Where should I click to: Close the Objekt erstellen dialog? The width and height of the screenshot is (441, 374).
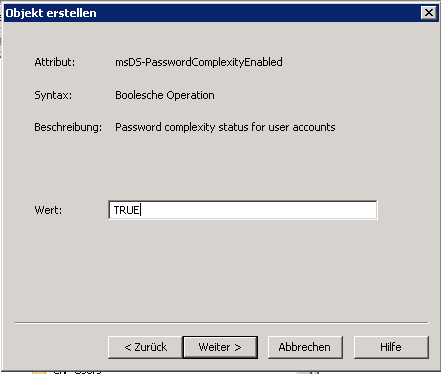(429, 13)
